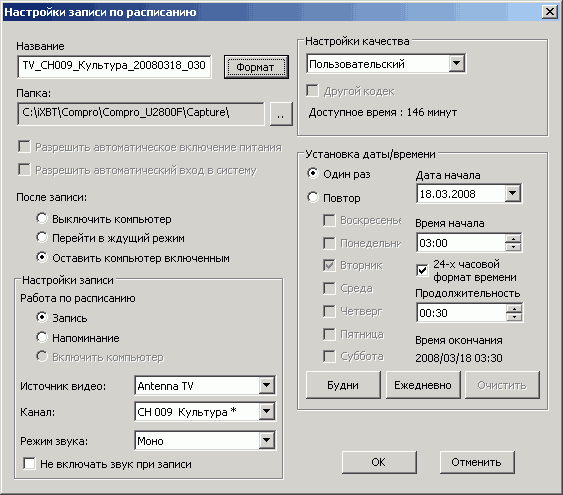Click Время начала field showing 03:00
Viewport: 563px width, 495px height.
tap(461, 243)
